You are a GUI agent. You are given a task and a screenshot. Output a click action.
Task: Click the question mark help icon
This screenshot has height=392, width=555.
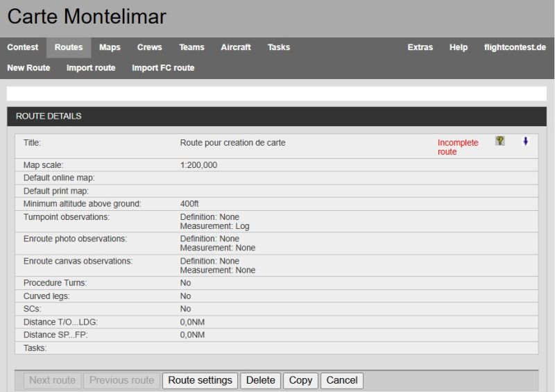(499, 141)
